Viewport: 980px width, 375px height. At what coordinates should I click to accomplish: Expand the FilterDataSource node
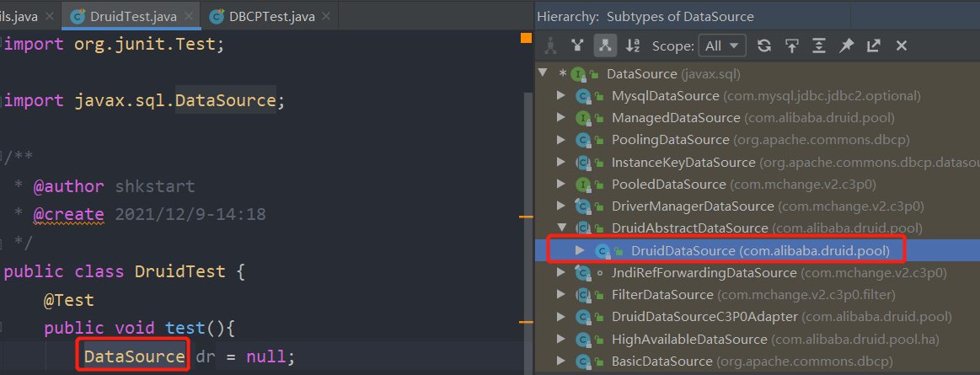pyautogui.click(x=560, y=295)
